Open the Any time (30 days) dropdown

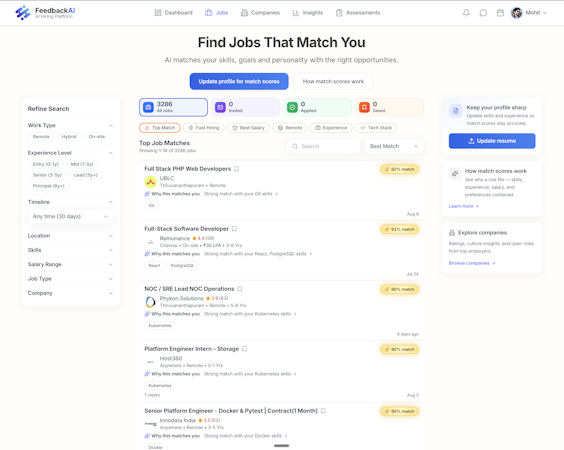tap(70, 216)
